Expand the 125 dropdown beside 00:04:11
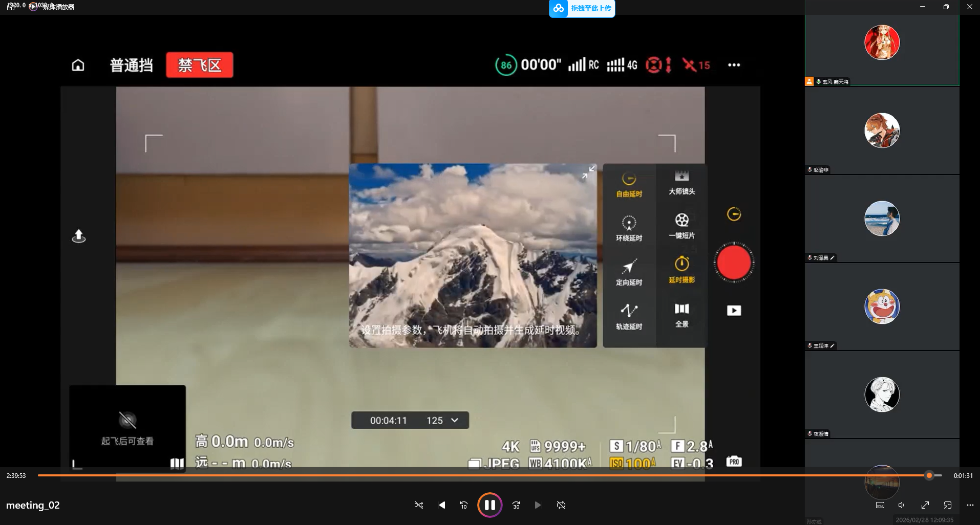 coord(454,420)
